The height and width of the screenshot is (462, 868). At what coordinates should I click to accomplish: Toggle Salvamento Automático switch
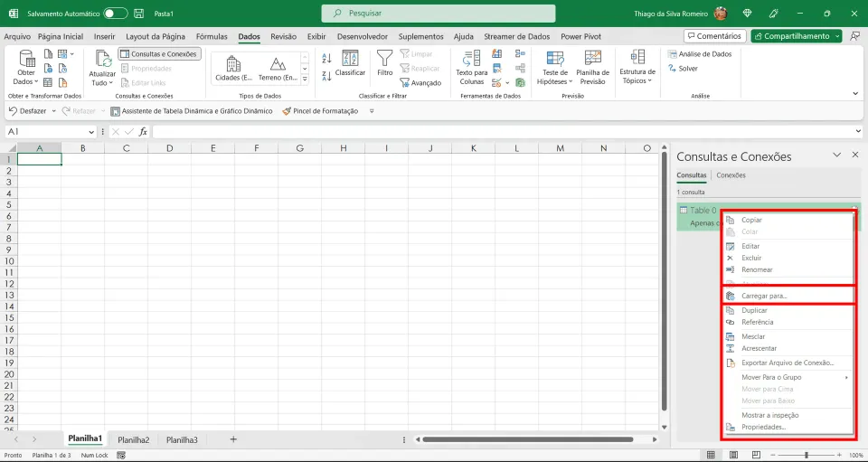click(116, 14)
